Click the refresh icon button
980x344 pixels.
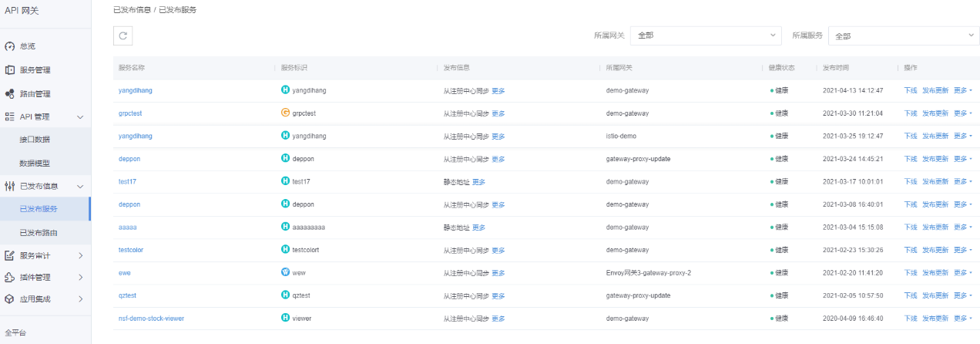pyautogui.click(x=123, y=35)
